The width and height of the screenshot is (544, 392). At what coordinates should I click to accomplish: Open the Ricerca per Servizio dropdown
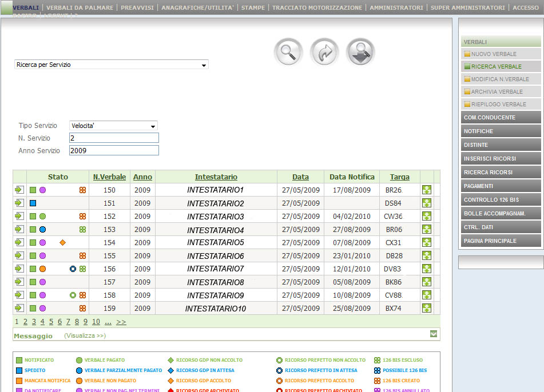coord(112,65)
